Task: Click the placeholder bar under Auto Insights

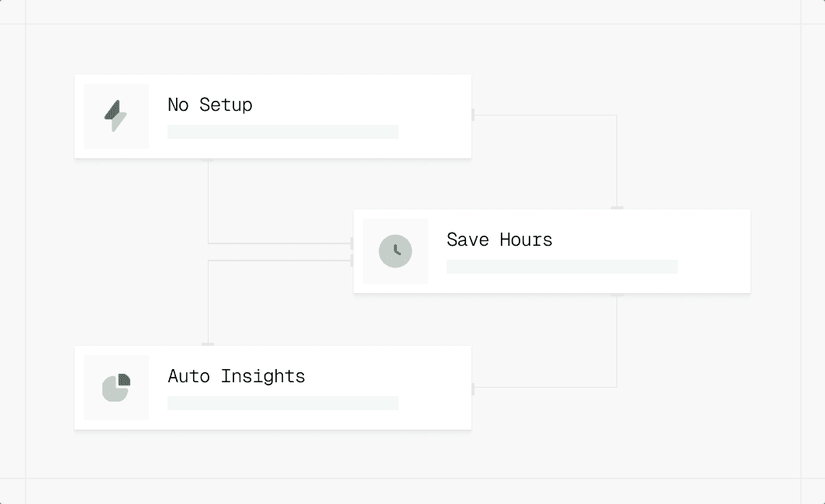Action: (282, 403)
